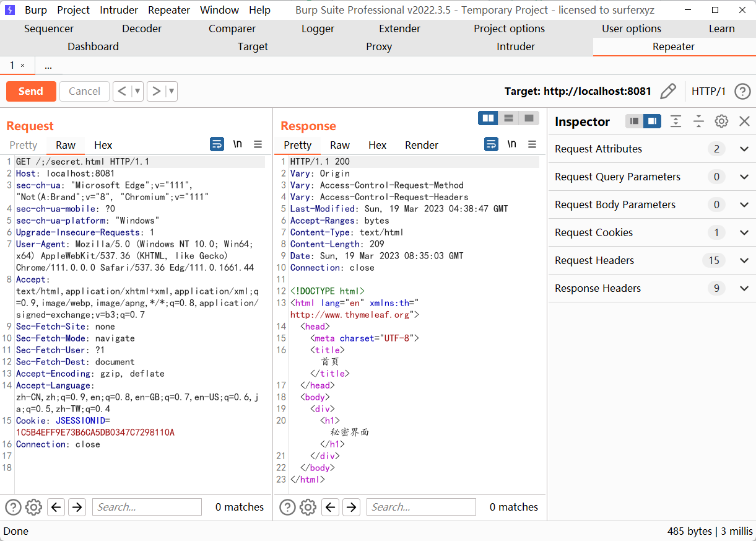The width and height of the screenshot is (756, 541).
Task: Select top-bottom stacked layout view
Action: (x=508, y=118)
